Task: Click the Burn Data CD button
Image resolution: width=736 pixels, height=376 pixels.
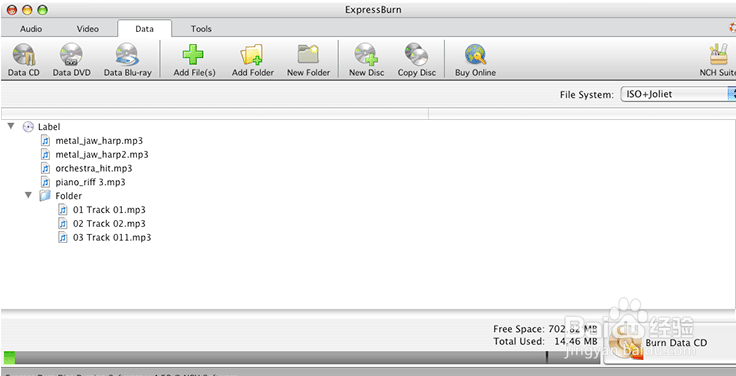Action: 669,343
